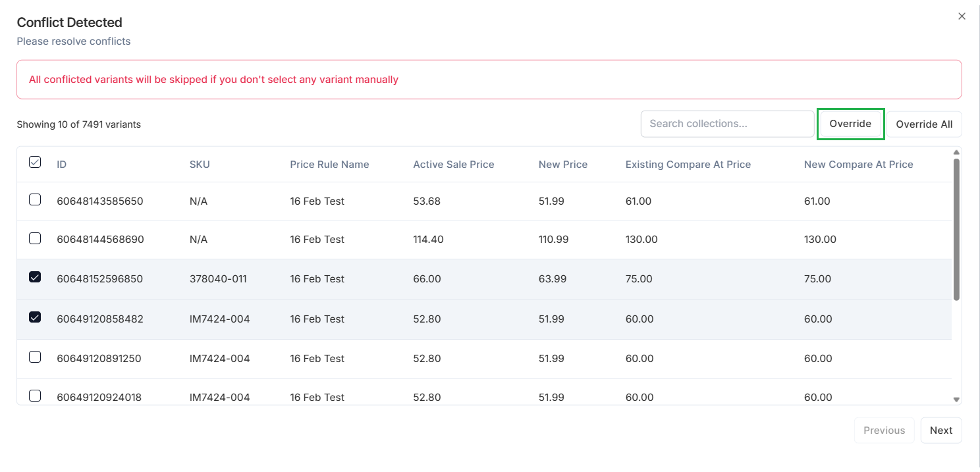Viewport: 980px width, 472px height.
Task: Select ID text 60649120891250
Action: click(x=99, y=359)
